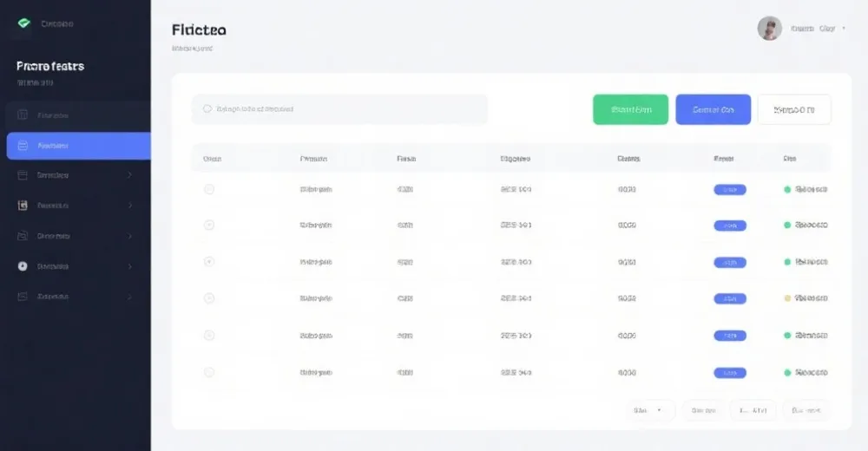Screen dimensions: 868x451
Task: Select the last table row's radio button
Action: [209, 372]
